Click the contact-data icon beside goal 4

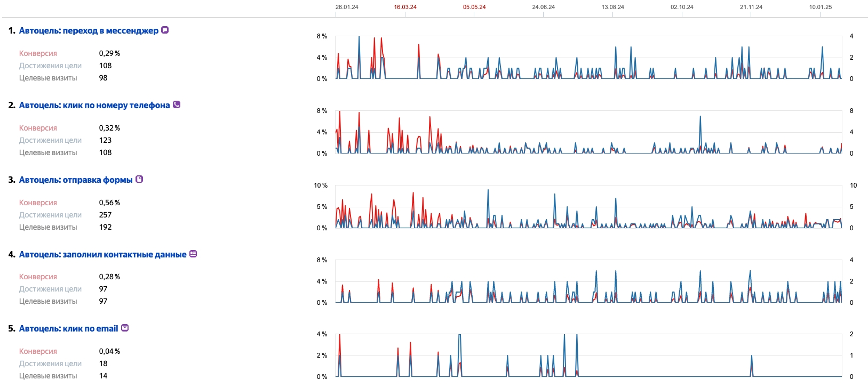[193, 254]
